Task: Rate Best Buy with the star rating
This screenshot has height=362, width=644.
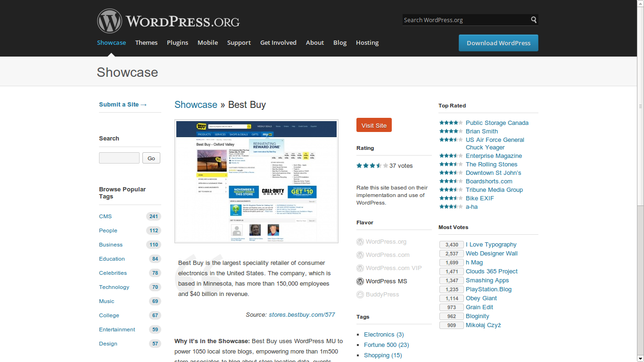Action: pos(372,165)
